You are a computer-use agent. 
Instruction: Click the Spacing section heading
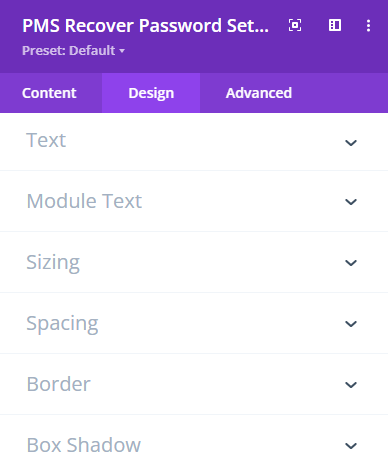pos(62,324)
